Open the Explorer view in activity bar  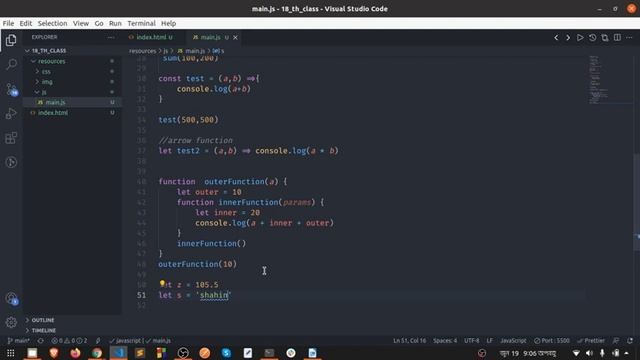pos(11,40)
